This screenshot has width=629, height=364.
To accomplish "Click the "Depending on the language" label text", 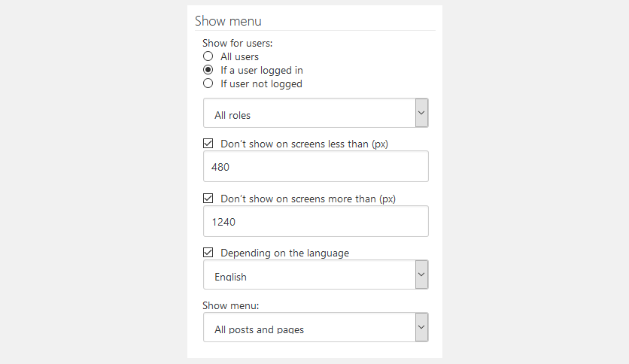I will (x=284, y=253).
